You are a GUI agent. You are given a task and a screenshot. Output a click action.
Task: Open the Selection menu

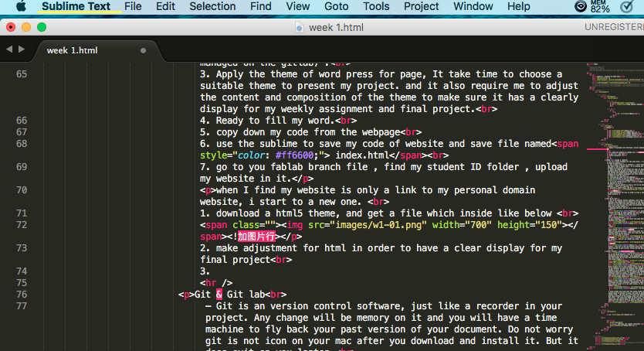coord(212,7)
